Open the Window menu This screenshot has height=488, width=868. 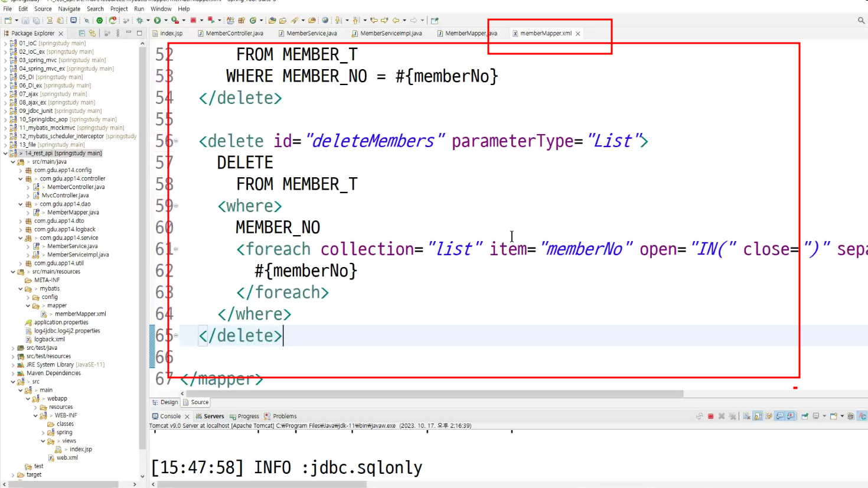pos(161,9)
